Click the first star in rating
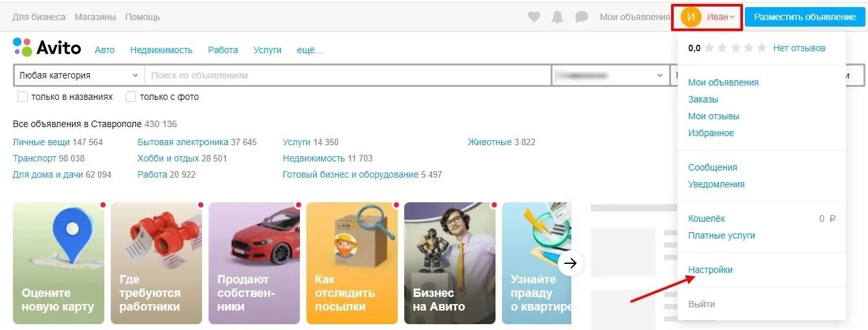This screenshot has width=868, height=330. pos(710,48)
